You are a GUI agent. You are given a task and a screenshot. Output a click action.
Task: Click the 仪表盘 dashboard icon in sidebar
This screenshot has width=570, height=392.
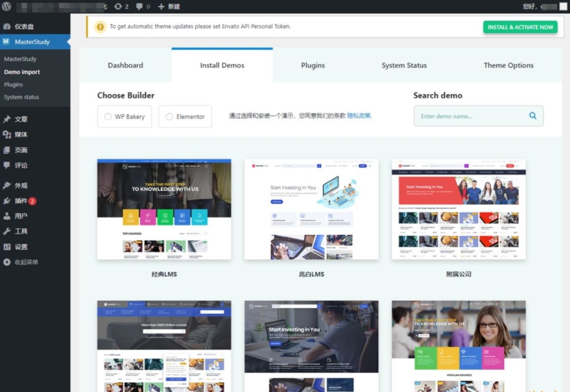(7, 27)
